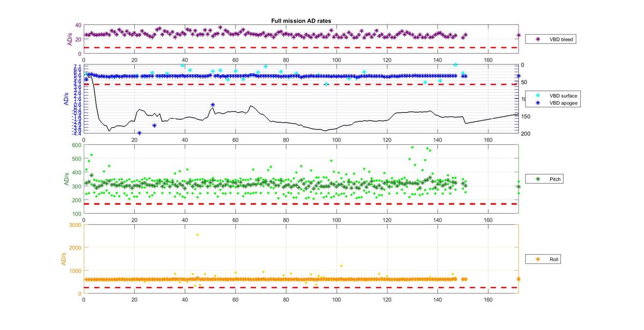Select the blue AD/s y-axis label

(67, 99)
